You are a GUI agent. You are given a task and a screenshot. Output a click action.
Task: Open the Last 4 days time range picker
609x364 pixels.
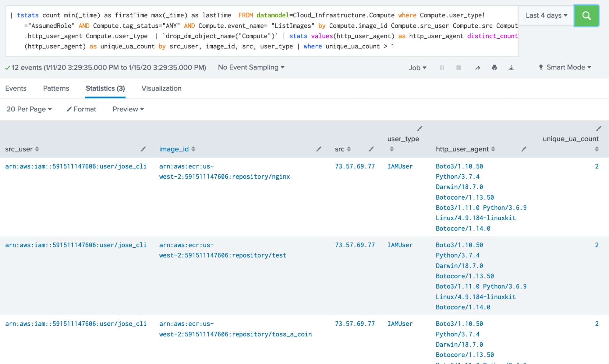[546, 16]
